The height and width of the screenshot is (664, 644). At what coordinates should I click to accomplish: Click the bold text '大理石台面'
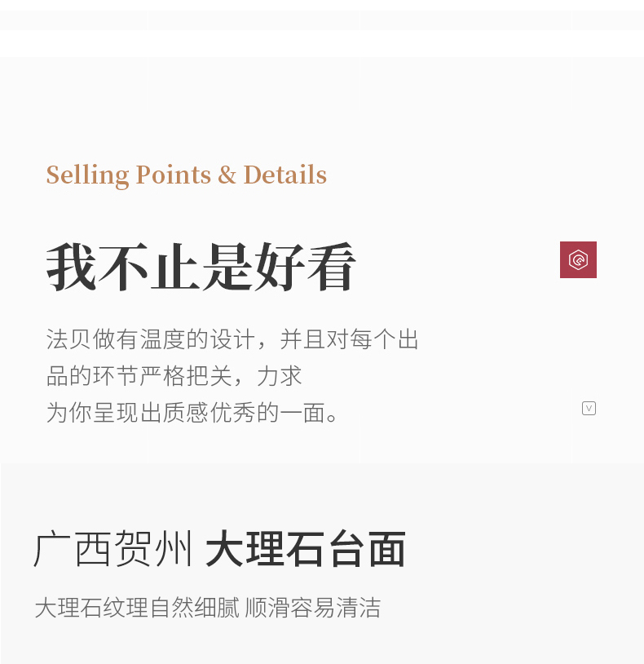click(306, 549)
